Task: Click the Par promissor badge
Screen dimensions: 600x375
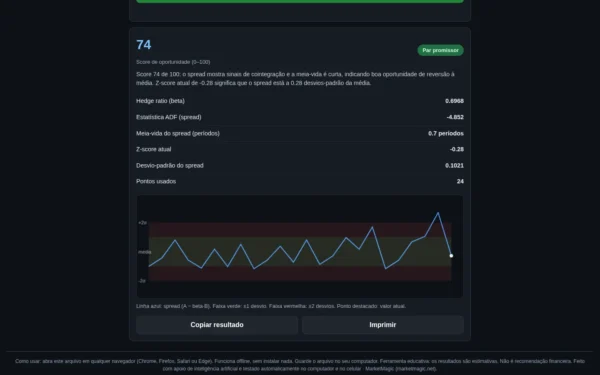Action: [x=440, y=50]
